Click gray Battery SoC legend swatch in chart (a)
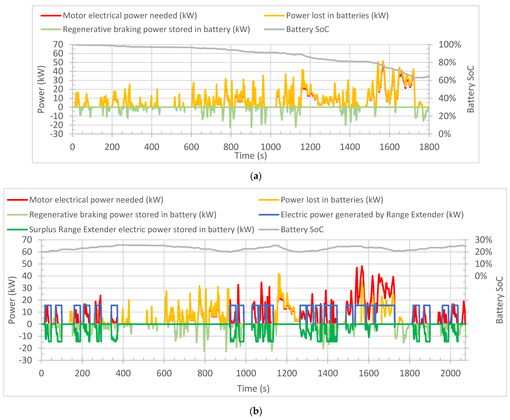 pyautogui.click(x=274, y=29)
